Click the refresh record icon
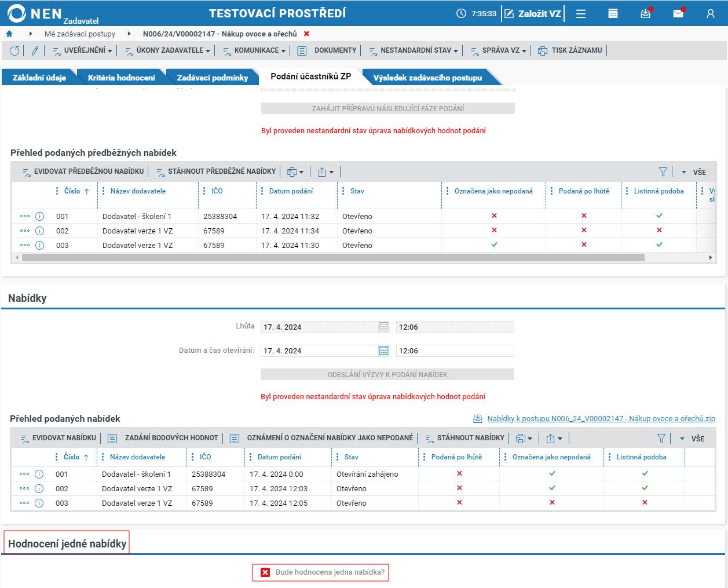The height and width of the screenshot is (588, 728). click(x=14, y=51)
